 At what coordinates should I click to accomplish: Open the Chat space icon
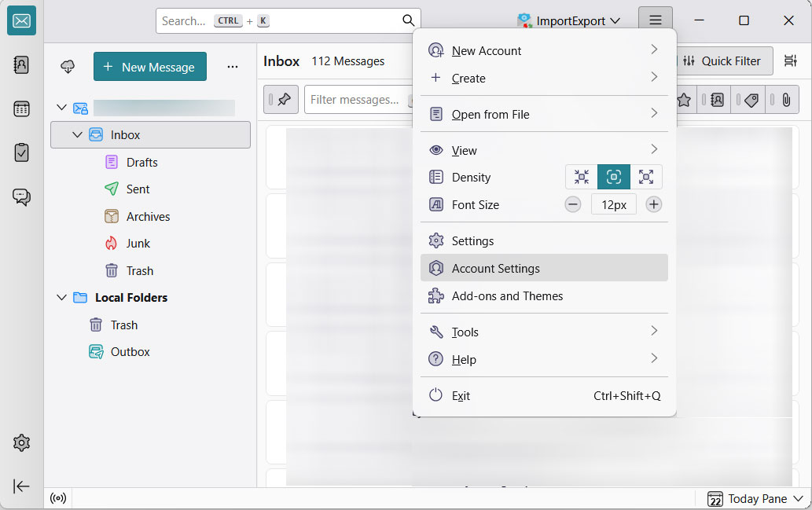coord(21,196)
